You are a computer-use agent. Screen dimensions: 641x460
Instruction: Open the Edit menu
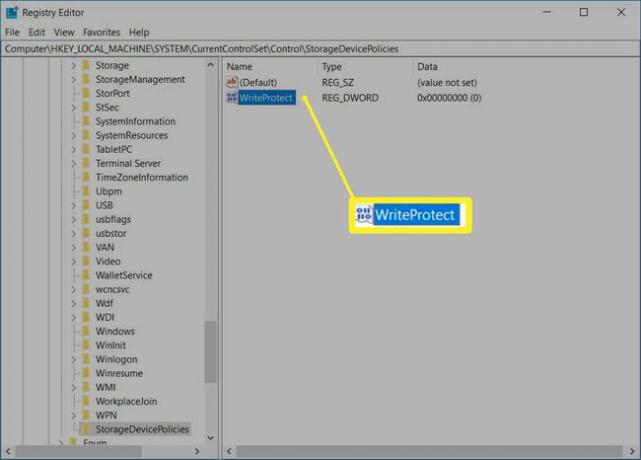coord(37,32)
